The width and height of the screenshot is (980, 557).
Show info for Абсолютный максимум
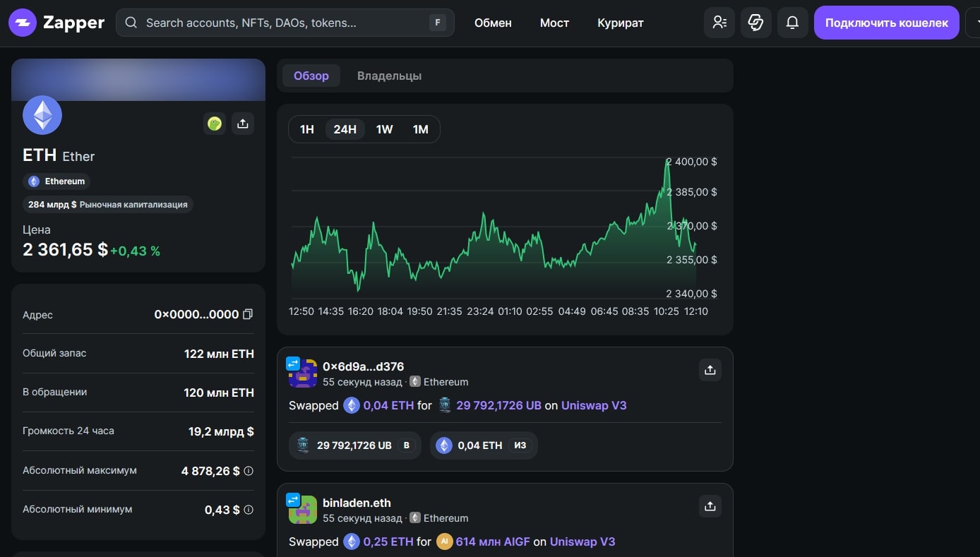(x=249, y=471)
